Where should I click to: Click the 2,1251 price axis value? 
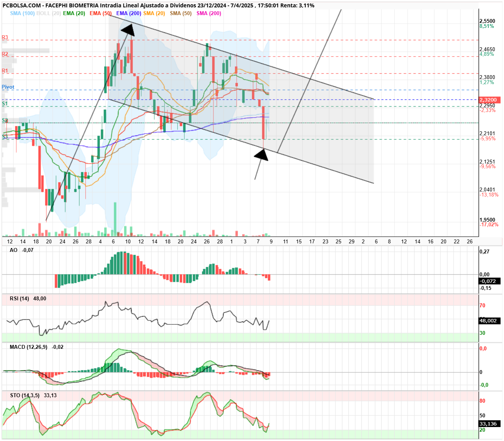pyautogui.click(x=487, y=162)
